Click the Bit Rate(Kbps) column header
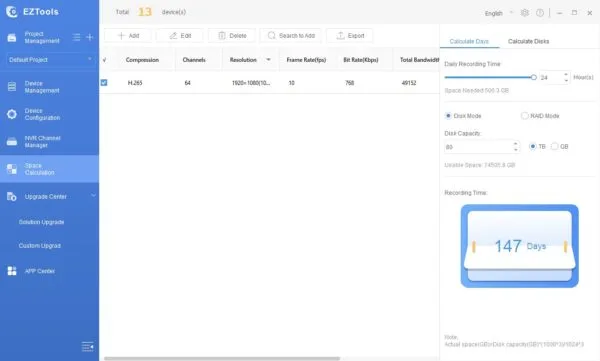The image size is (600, 361). click(x=361, y=60)
